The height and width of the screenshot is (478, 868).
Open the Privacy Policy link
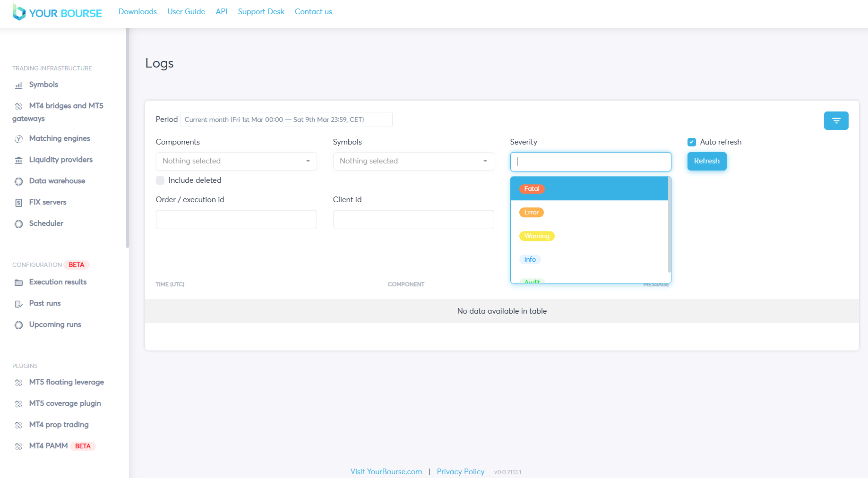pos(460,471)
